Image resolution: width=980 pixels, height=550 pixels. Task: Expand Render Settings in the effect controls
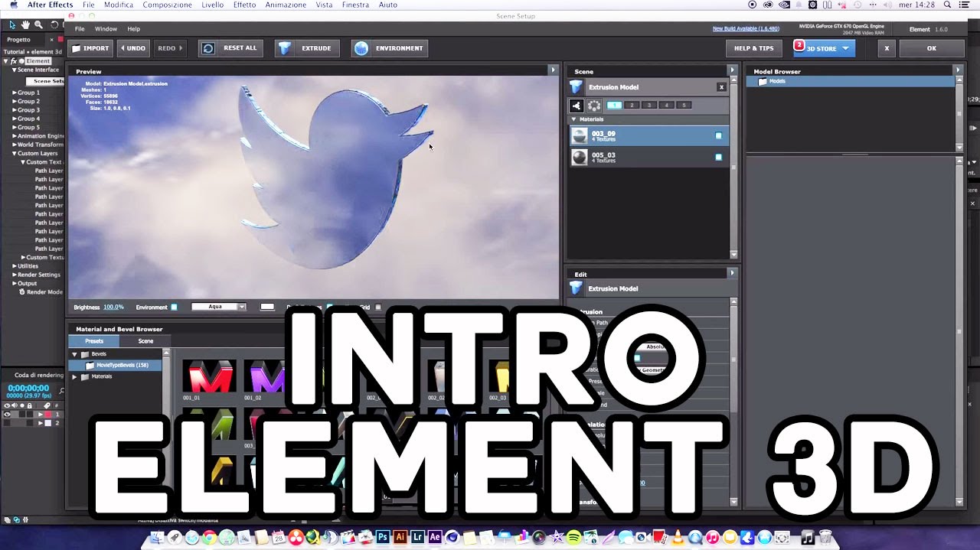tap(14, 275)
